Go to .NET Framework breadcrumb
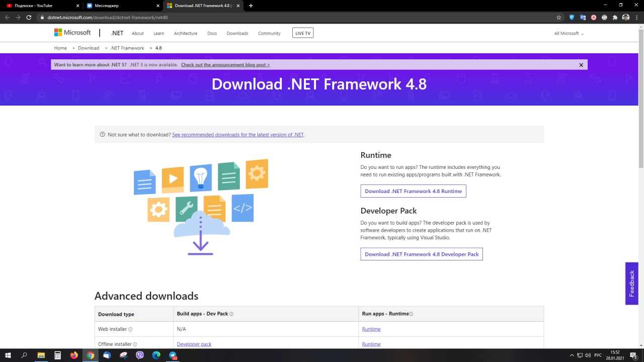Screen dimensions: 644x362 click(127, 48)
